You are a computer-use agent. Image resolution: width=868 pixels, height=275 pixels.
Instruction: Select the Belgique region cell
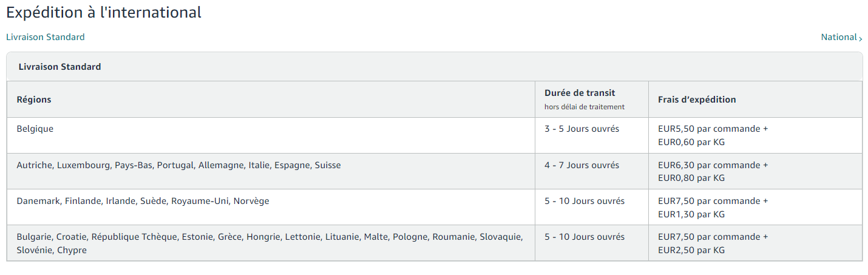pos(35,129)
